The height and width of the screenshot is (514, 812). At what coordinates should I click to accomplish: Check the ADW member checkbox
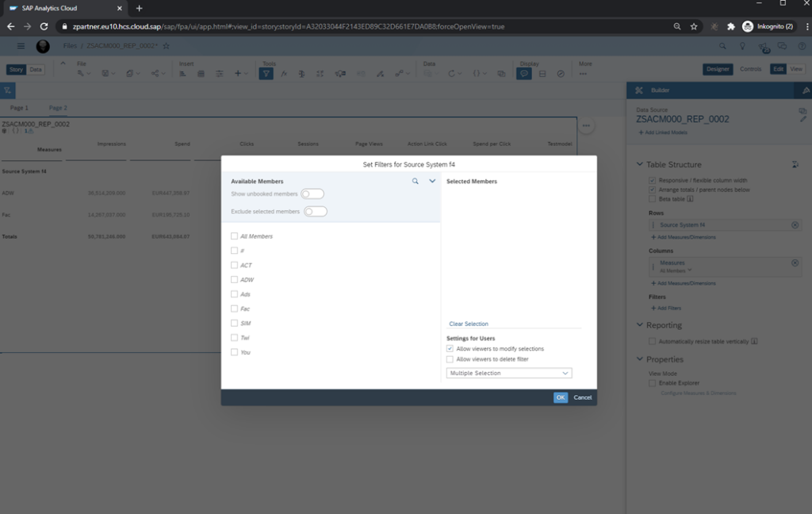coord(234,280)
